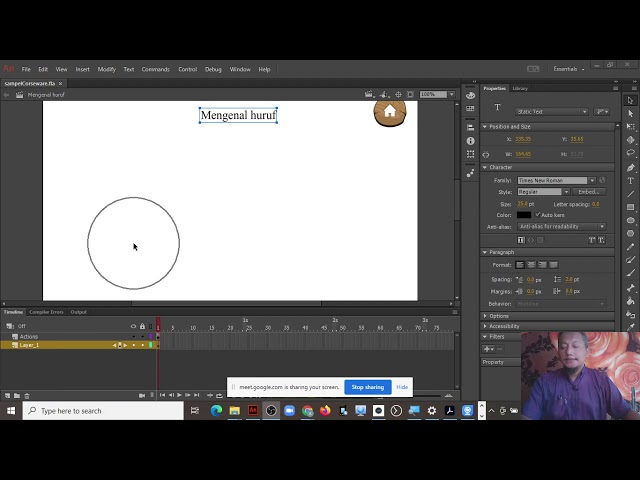Viewport: 640px width, 480px height.
Task: Expand the Accessibility section
Action: point(485,326)
